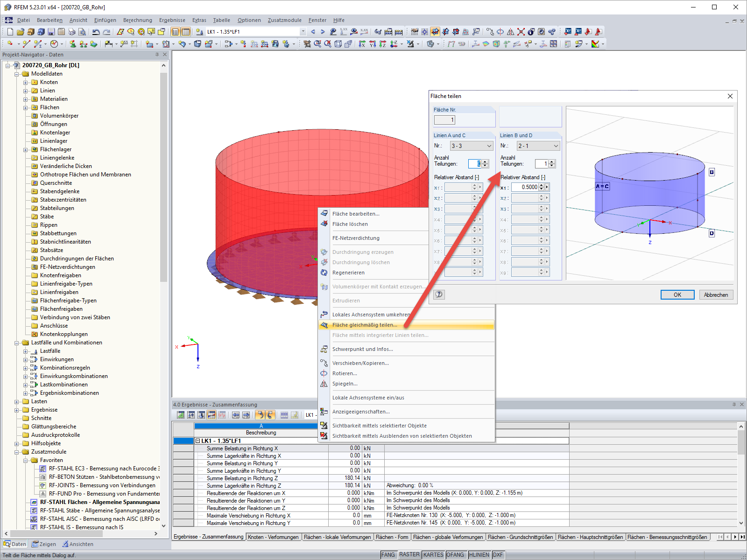Expand the Flächen tree node
The image size is (747, 560).
[x=26, y=107]
